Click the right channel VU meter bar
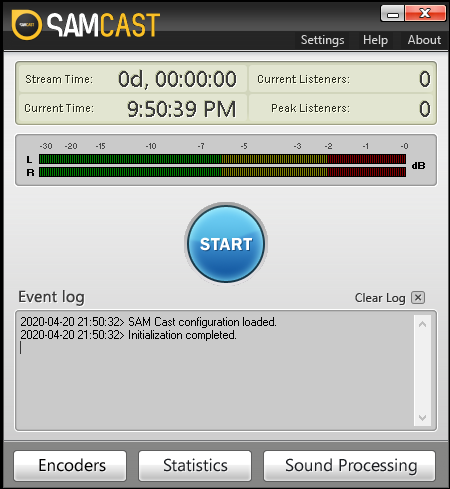 [x=222, y=172]
